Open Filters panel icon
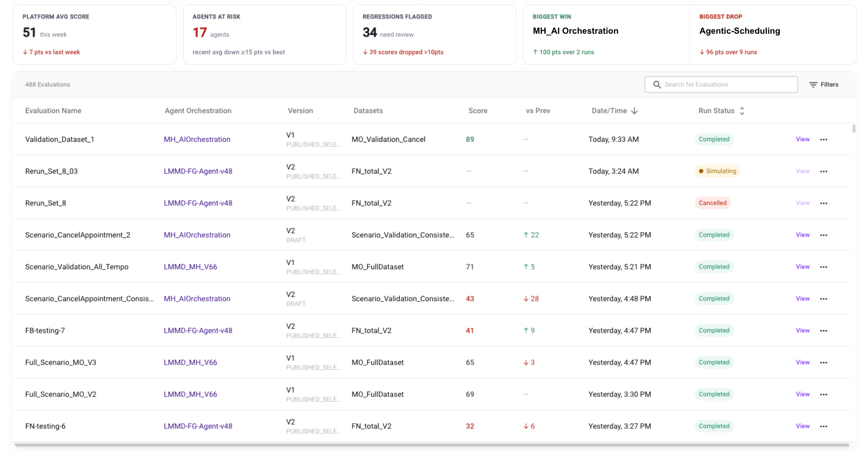The image size is (868, 452). 813,85
